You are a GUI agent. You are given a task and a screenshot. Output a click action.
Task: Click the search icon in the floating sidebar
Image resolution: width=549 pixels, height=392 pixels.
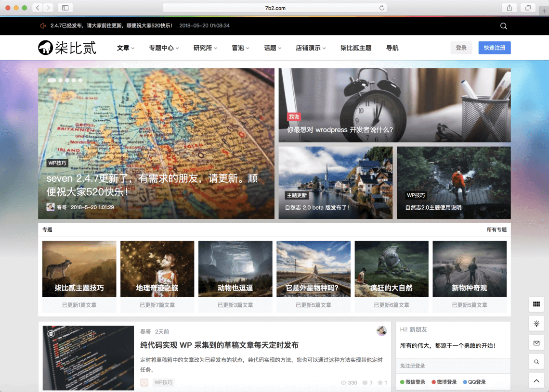tap(536, 362)
